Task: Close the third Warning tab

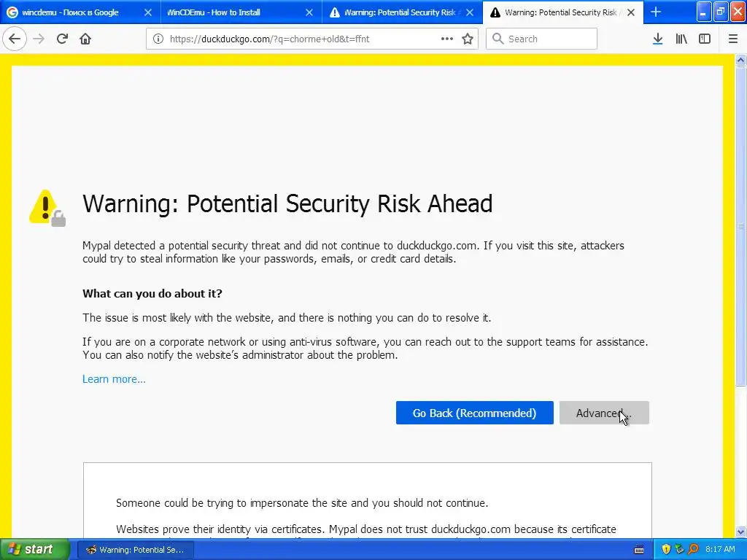Action: click(x=470, y=12)
